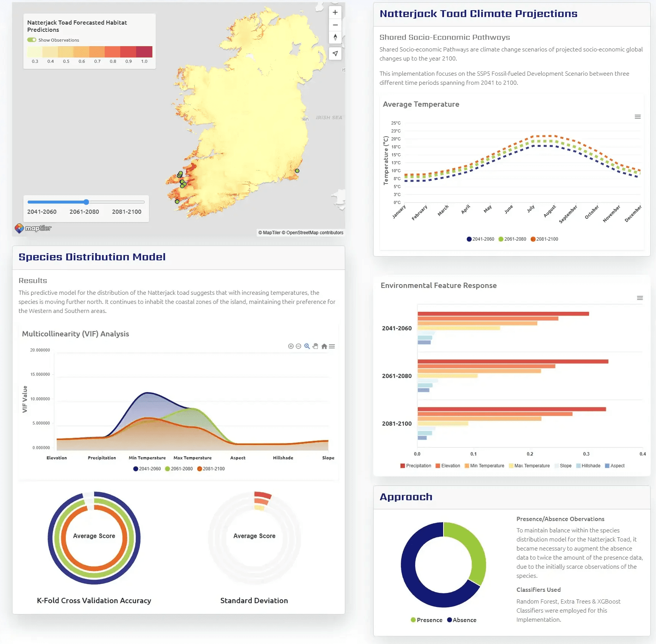The width and height of the screenshot is (656, 644).
Task: Toggle Elevation in feature response legend
Action: (448, 466)
